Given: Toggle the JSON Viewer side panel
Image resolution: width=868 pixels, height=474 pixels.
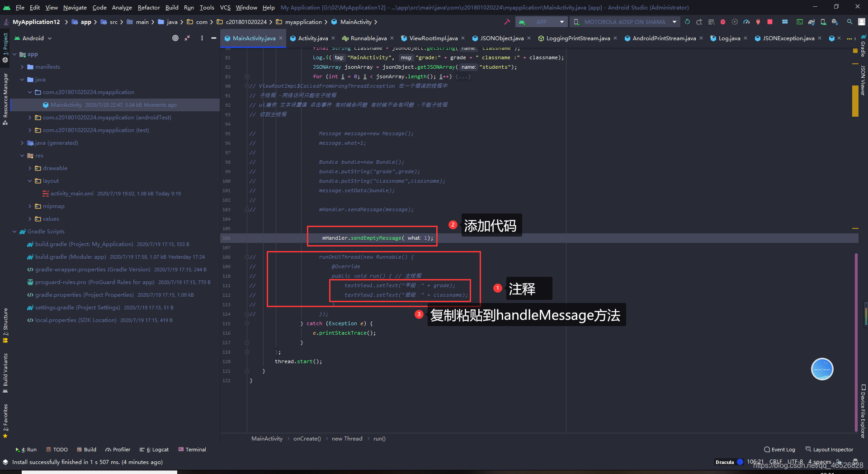Looking at the screenshot, I should (863, 81).
